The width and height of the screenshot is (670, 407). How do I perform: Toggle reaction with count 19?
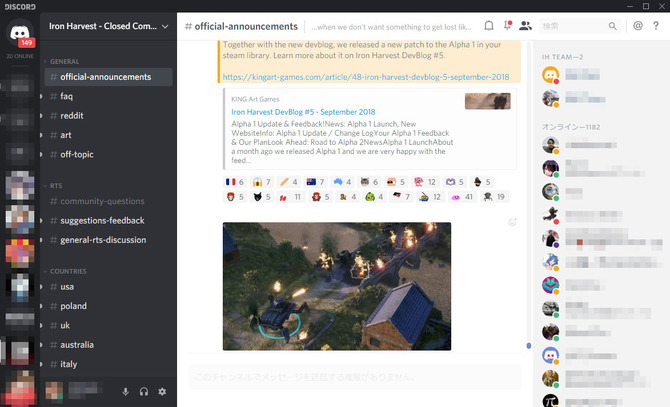(x=494, y=197)
